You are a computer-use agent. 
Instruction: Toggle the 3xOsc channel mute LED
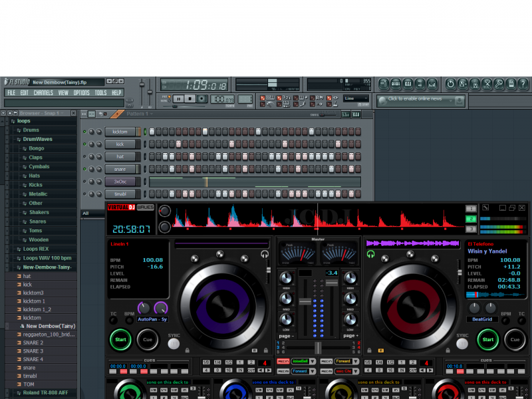[84, 182]
